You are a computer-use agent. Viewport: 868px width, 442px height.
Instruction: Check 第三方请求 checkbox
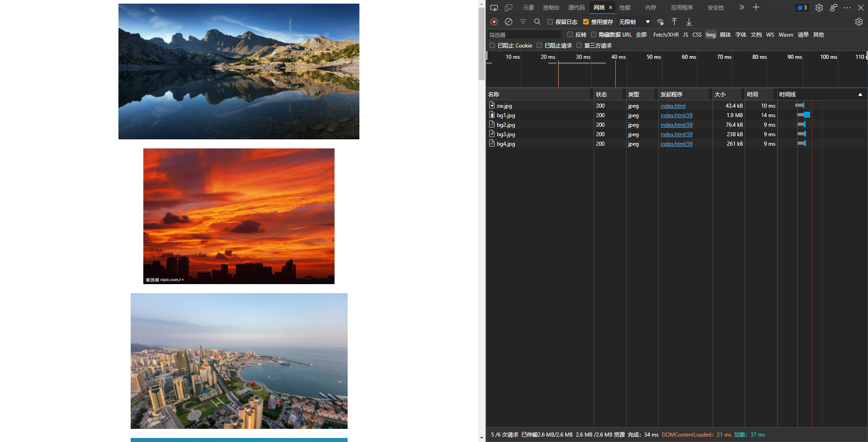[579, 45]
